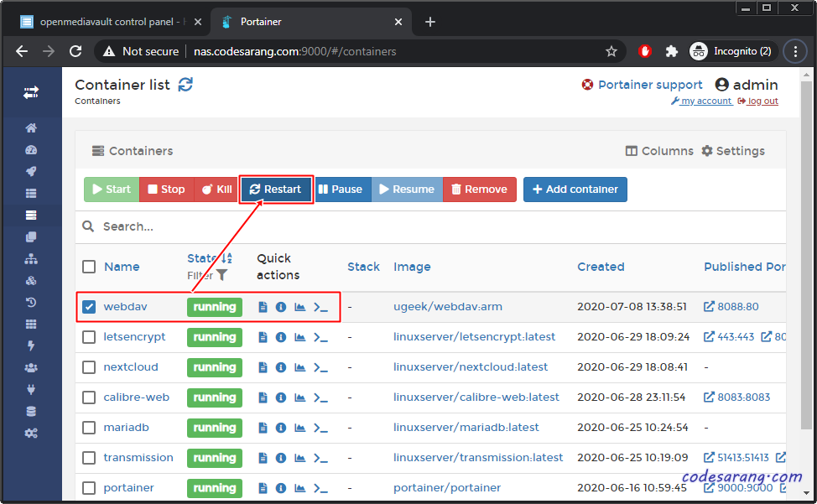The image size is (817, 504).
Task: Click the browser address bar
Action: 360,51
